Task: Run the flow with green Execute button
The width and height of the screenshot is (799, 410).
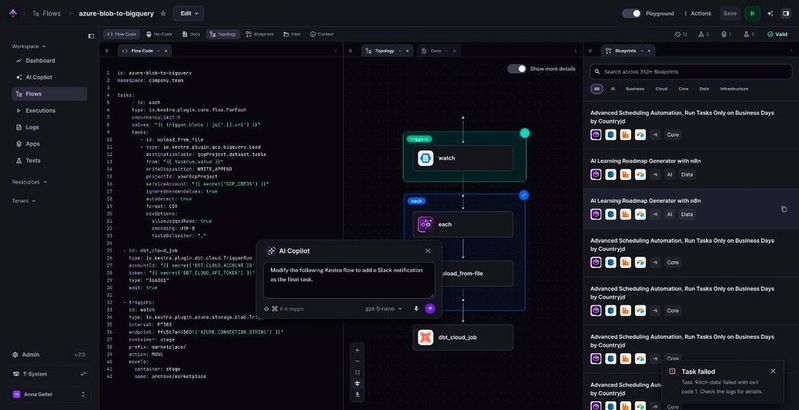Action: 752,14
